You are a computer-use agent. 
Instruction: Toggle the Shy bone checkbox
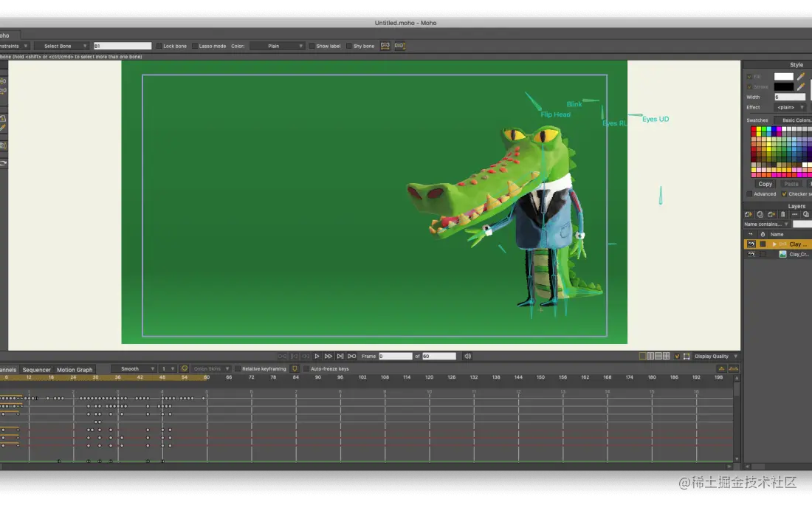pyautogui.click(x=349, y=46)
